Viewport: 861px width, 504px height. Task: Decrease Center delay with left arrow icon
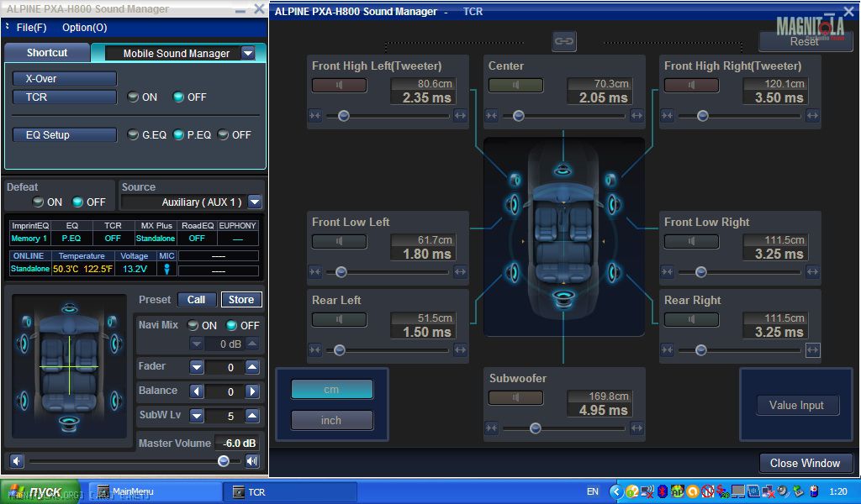[x=491, y=116]
